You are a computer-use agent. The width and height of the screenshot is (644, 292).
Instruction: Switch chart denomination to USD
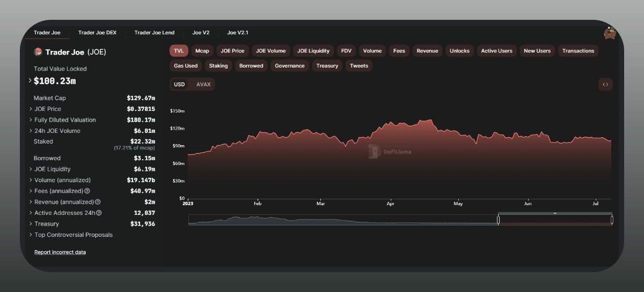click(x=179, y=84)
